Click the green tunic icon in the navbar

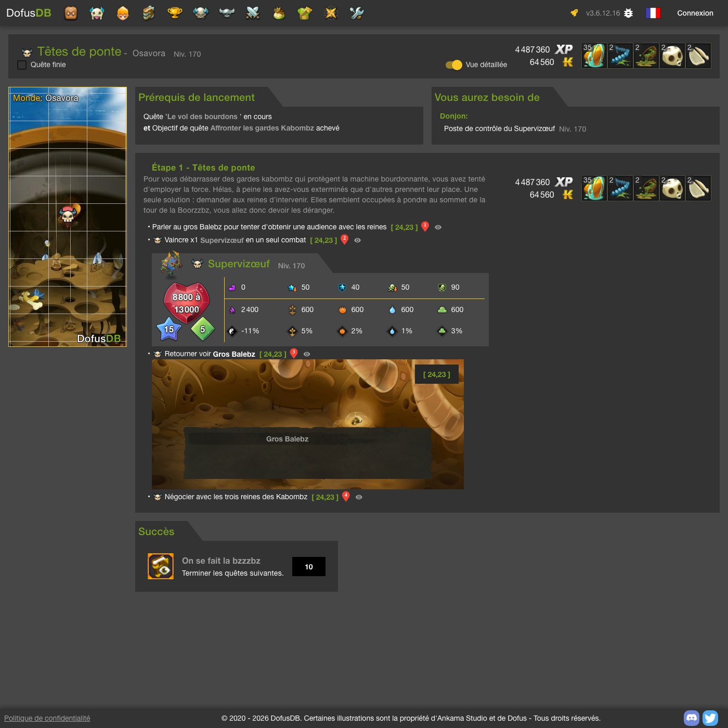305,13
